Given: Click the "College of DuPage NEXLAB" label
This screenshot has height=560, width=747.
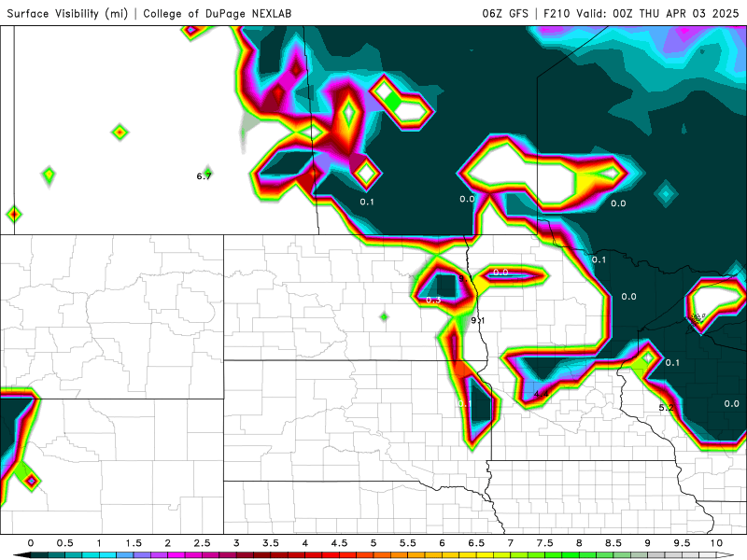Looking at the screenshot, I should pos(218,13).
